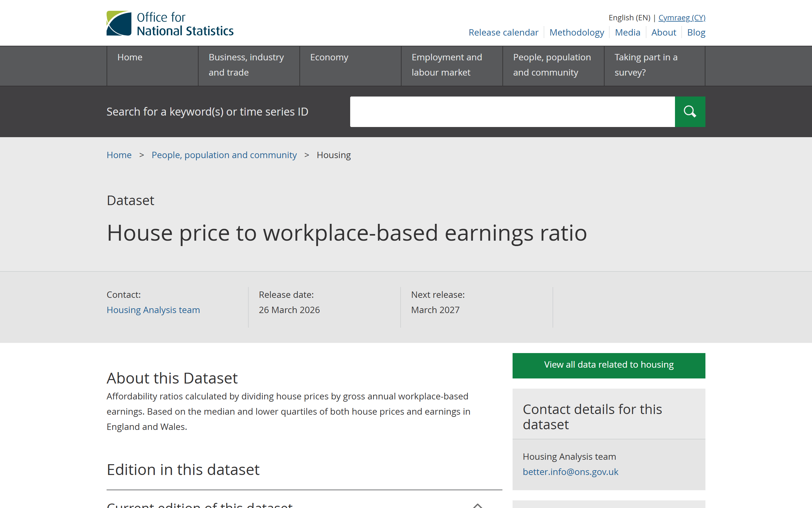Open the Economy menu item
Image resolution: width=812 pixels, height=508 pixels.
(x=350, y=66)
